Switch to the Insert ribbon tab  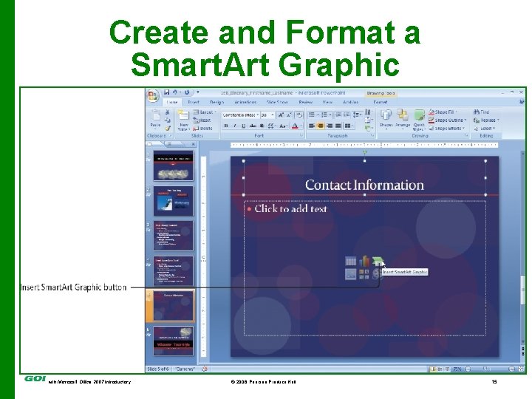[194, 102]
